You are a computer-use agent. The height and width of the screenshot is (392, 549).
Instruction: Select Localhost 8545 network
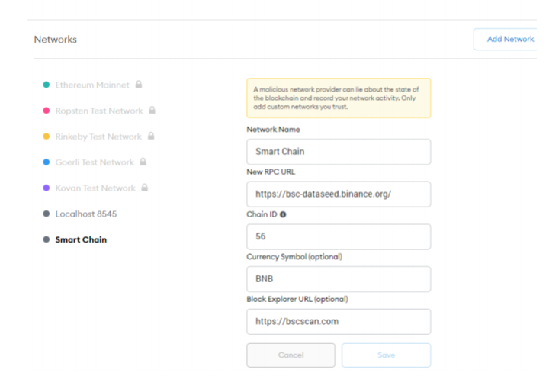86,214
